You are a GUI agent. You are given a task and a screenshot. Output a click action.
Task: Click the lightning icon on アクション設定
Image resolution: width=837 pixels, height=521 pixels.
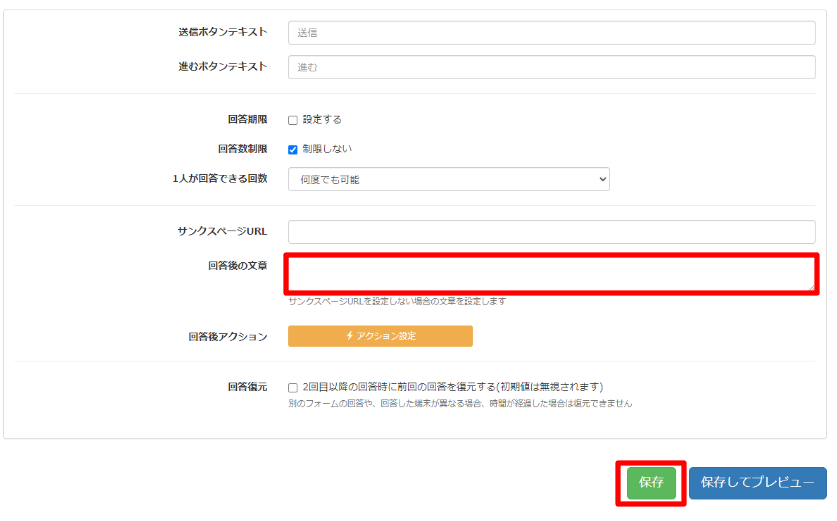tap(350, 336)
